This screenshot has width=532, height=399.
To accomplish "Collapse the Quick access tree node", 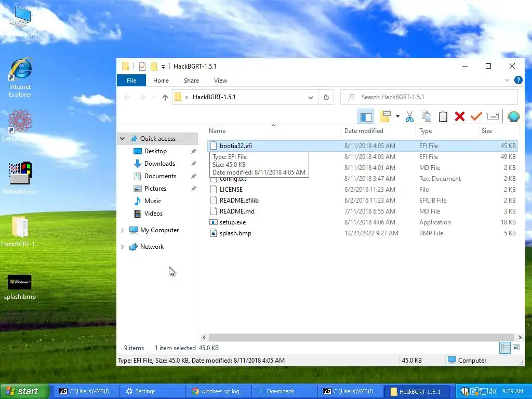I will 123,138.
